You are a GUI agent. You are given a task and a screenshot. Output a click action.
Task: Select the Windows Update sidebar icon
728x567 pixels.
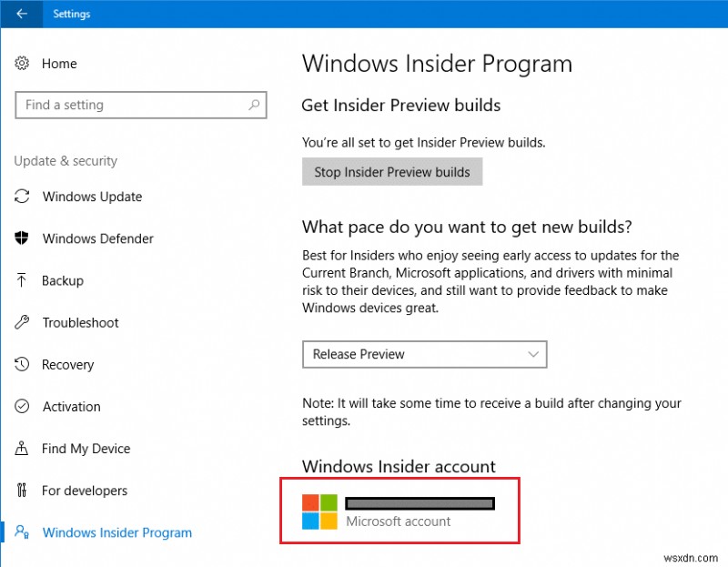coord(23,197)
